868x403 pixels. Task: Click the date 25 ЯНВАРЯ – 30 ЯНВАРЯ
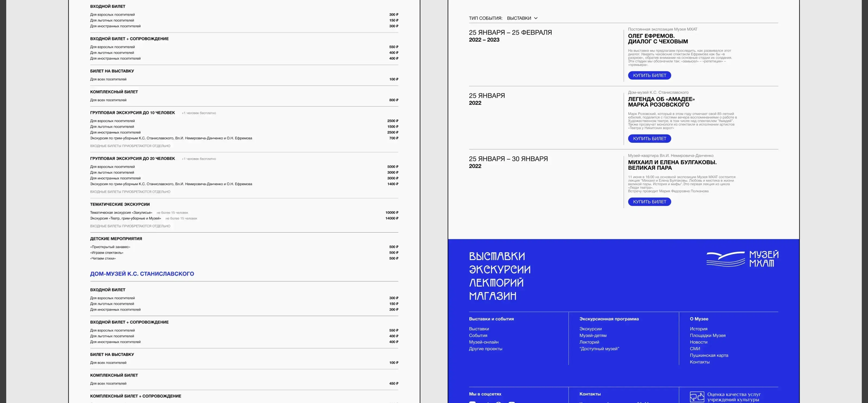click(508, 159)
